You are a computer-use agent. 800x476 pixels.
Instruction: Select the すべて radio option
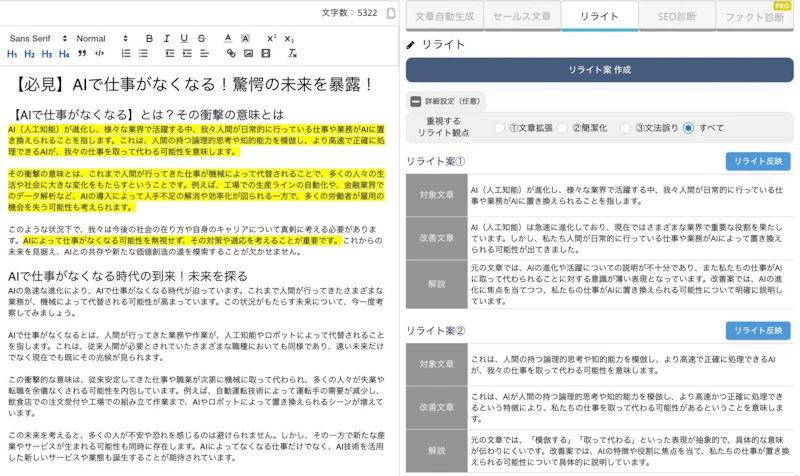(x=688, y=128)
